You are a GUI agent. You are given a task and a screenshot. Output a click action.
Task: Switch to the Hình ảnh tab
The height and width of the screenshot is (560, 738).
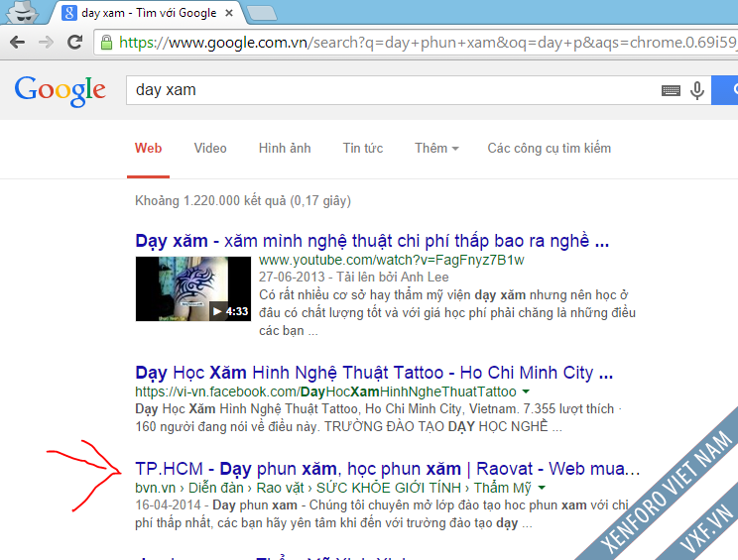[285, 148]
